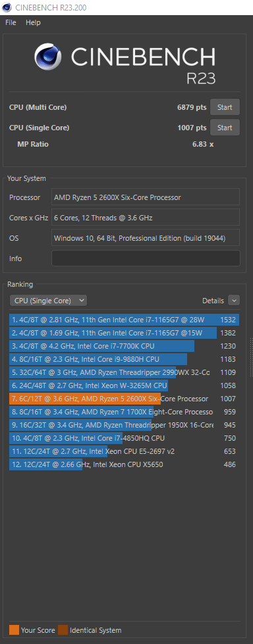The width and height of the screenshot is (253, 644).
Task: Select the Ryzen 7 1700X ranking row
Action: 125,412
